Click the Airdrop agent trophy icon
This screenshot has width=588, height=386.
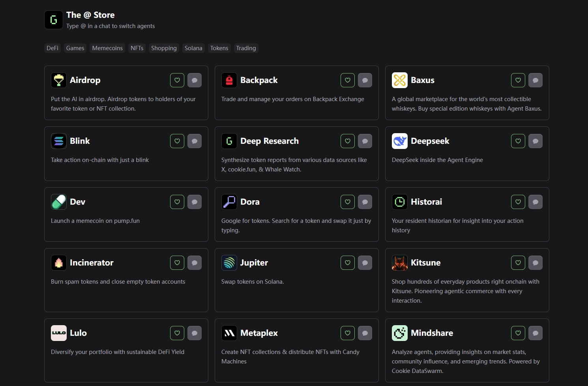click(x=59, y=80)
